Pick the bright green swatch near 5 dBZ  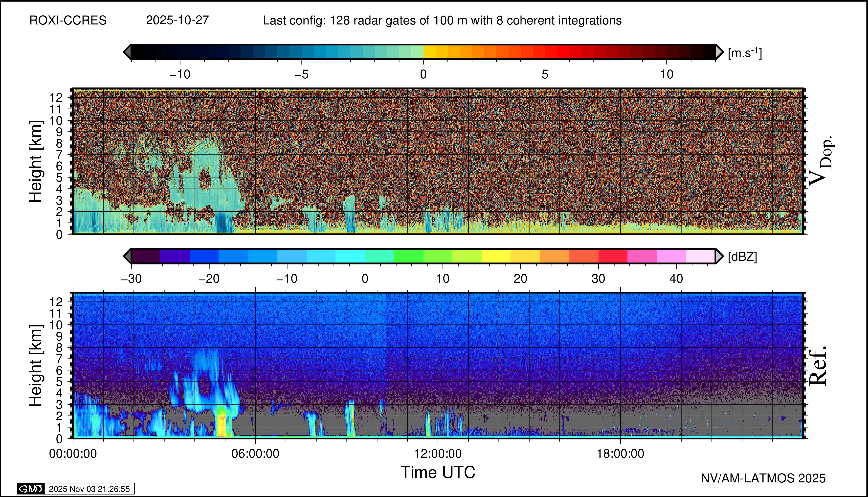click(x=408, y=256)
